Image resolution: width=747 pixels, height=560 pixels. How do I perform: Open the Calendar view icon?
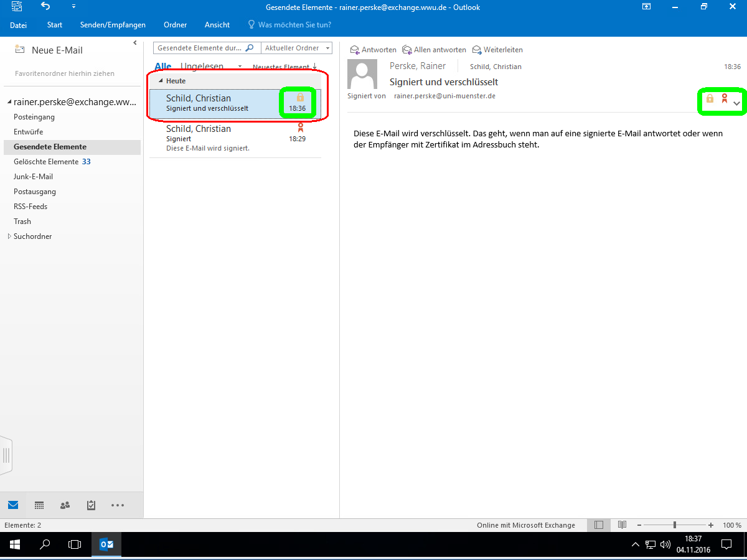pos(39,505)
